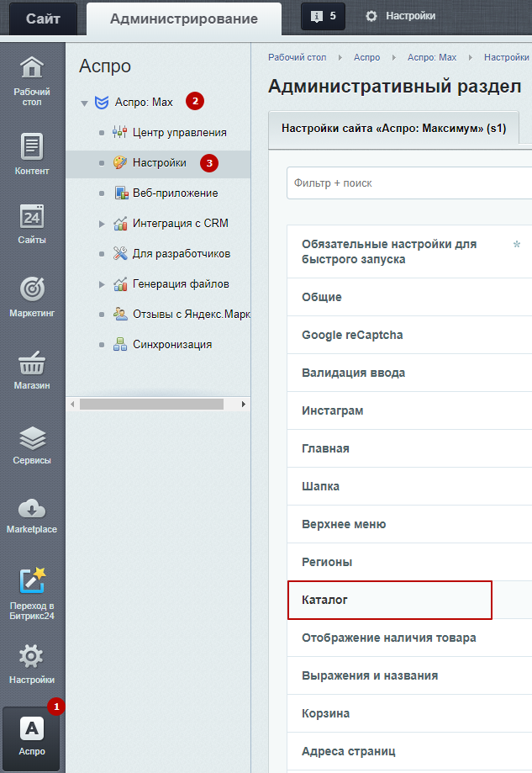The width and height of the screenshot is (532, 773).
Task: Expand the Генерация файлов node
Action: tap(102, 284)
